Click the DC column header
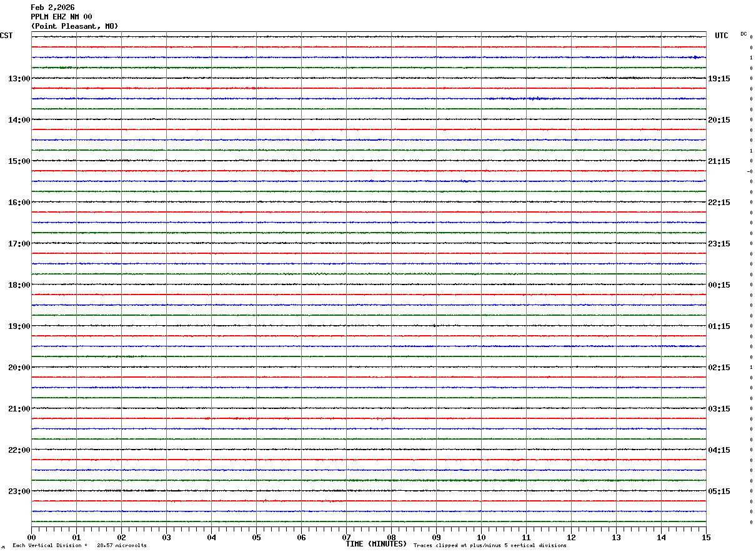This screenshot has height=554, width=756. (x=744, y=34)
